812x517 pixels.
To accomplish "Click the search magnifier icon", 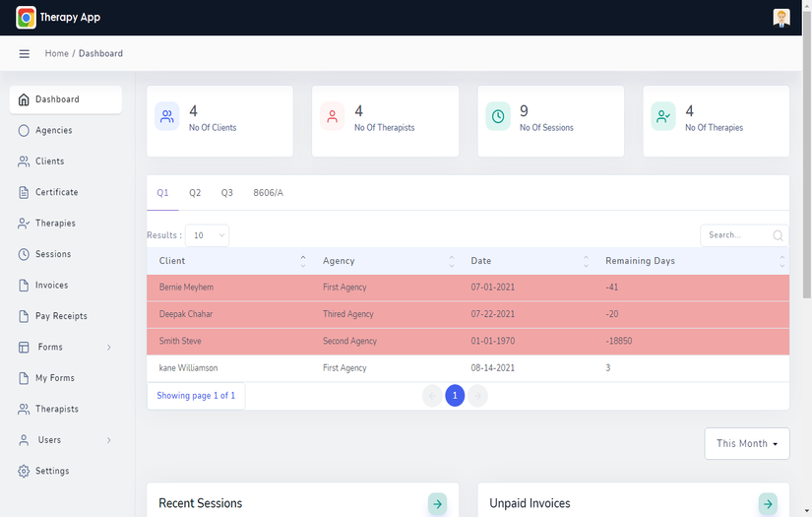I will pos(778,235).
